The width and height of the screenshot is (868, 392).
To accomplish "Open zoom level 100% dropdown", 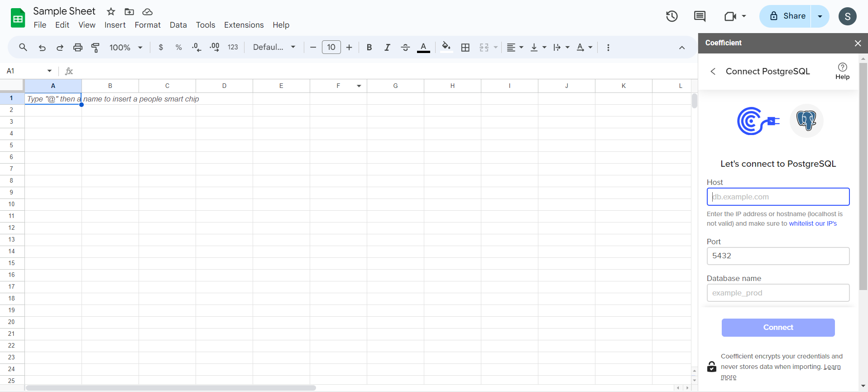I will (x=126, y=48).
